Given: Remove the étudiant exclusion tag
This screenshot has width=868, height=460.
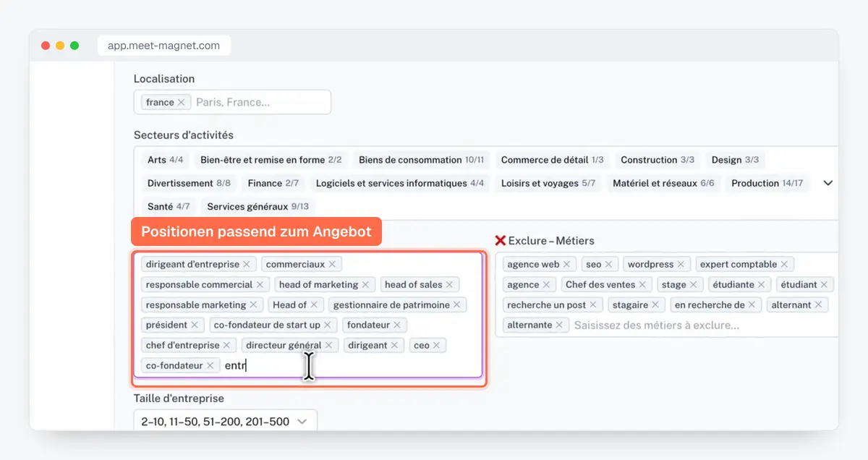Looking at the screenshot, I should (x=824, y=285).
